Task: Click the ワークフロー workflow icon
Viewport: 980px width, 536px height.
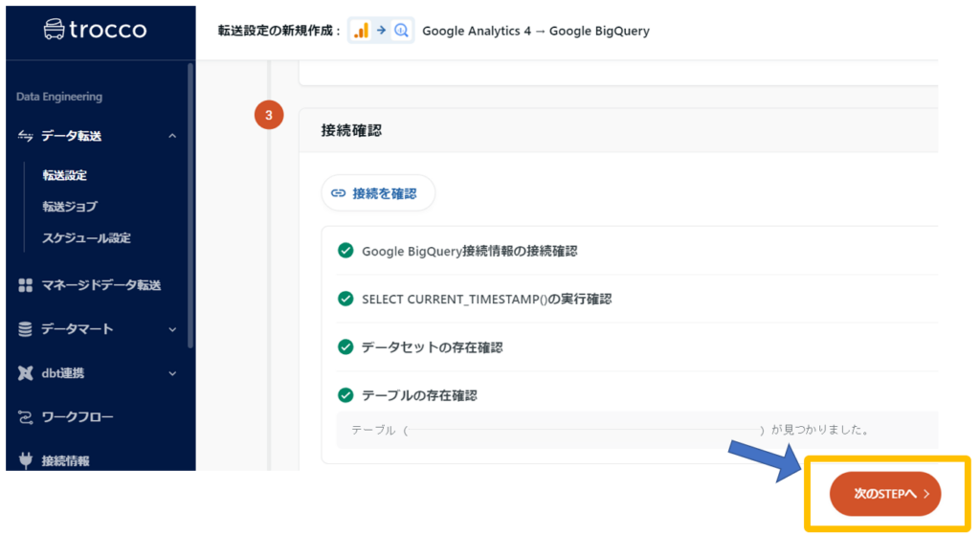Action: (26, 417)
